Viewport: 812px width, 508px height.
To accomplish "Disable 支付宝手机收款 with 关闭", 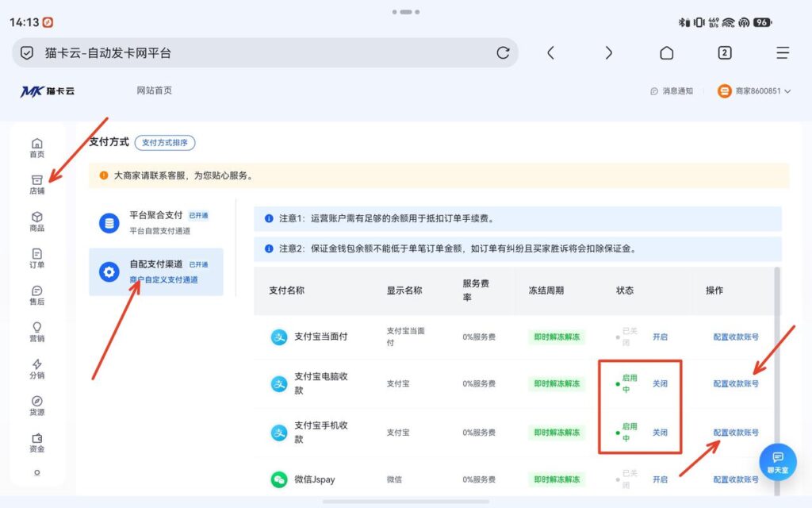I will pyautogui.click(x=660, y=433).
